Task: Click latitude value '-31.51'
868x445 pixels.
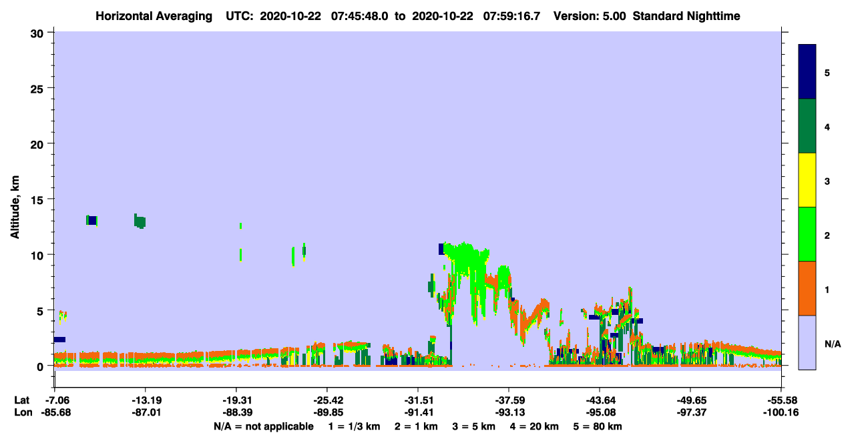Action: pyautogui.click(x=417, y=400)
